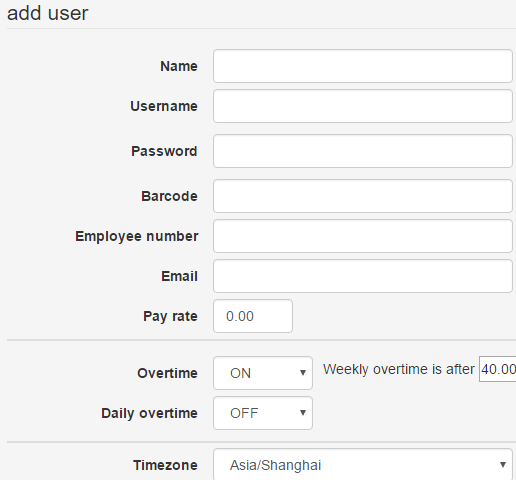Click the Name input field
The width and height of the screenshot is (516, 480).
pos(363,66)
